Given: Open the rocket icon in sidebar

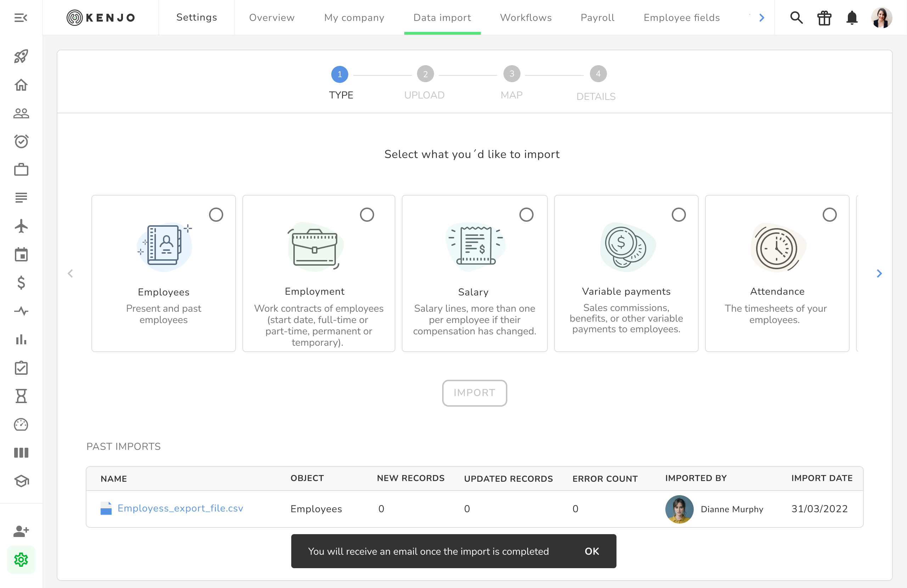Looking at the screenshot, I should click(x=21, y=56).
